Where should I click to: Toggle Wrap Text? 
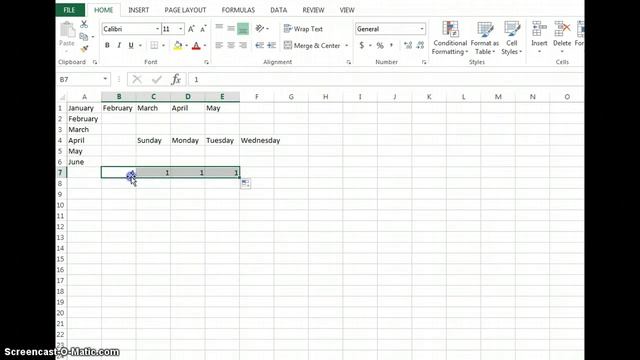[303, 29]
